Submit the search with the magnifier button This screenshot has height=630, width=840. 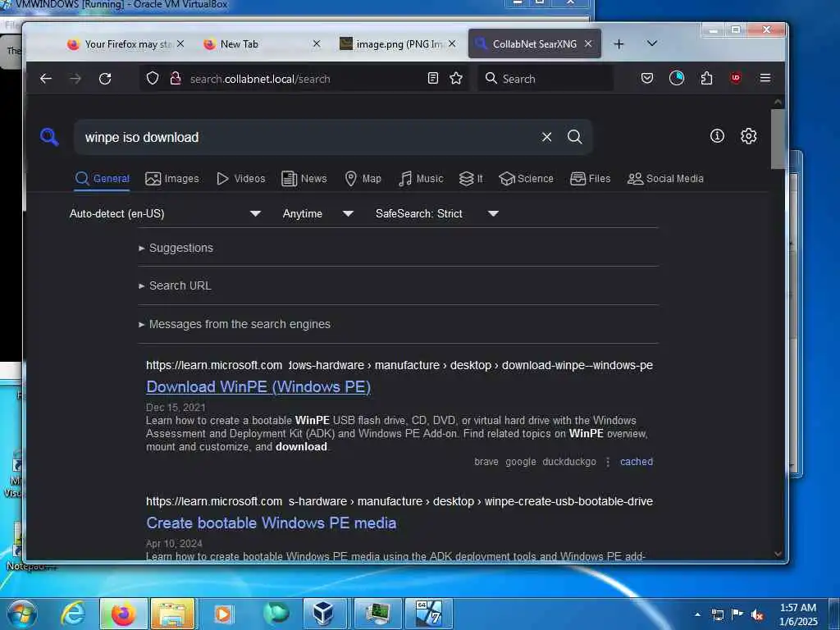(575, 137)
